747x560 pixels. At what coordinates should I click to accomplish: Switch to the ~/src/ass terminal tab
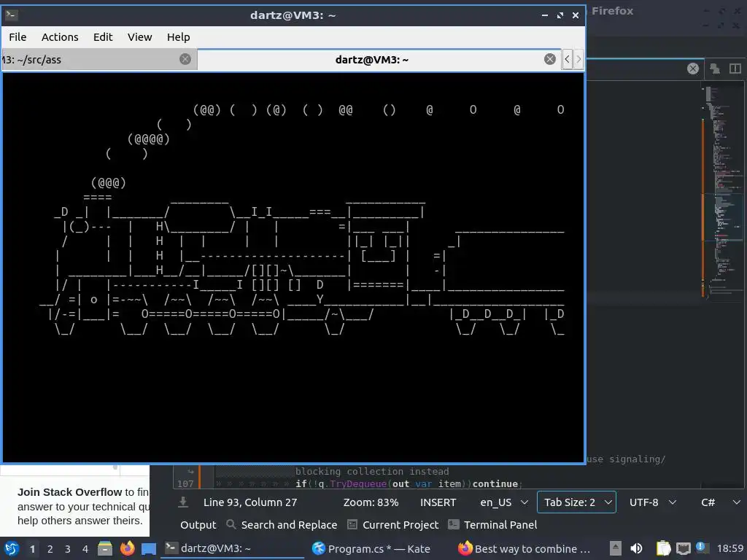tap(99, 60)
